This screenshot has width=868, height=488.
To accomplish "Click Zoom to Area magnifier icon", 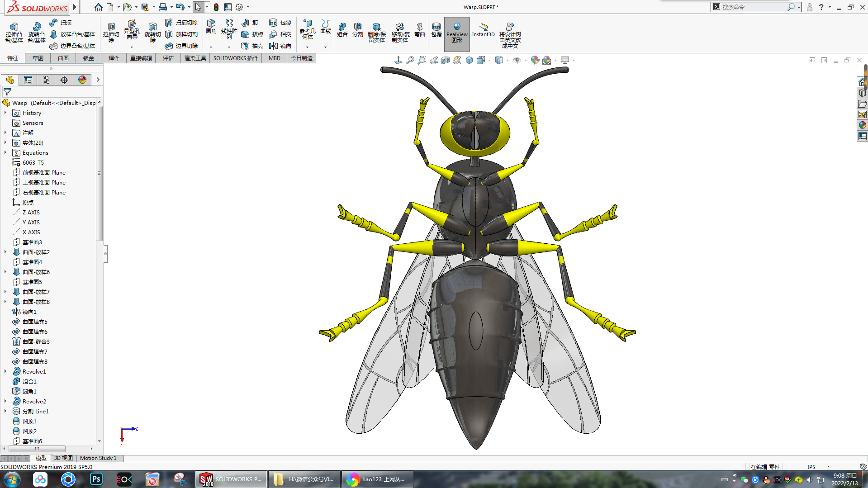I will coord(422,60).
